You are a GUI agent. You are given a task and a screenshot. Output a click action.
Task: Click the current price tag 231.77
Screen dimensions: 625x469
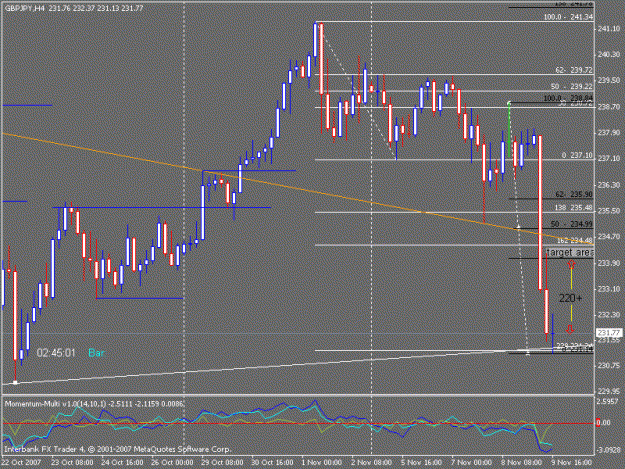pos(609,333)
